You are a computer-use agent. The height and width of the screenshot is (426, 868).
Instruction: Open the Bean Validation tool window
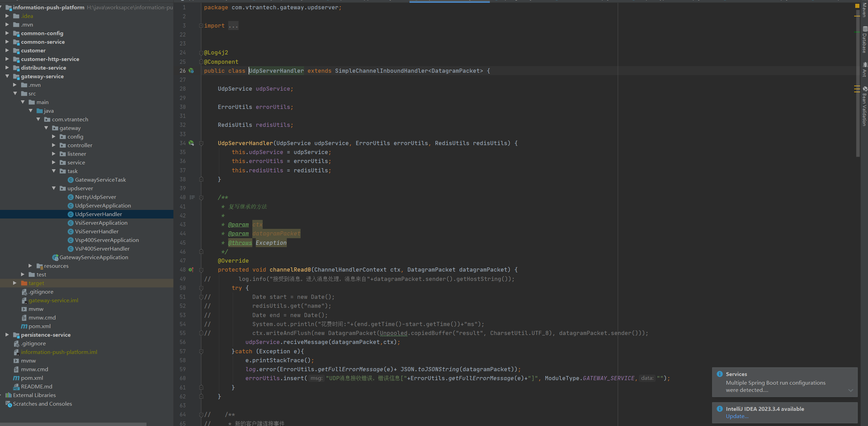pos(864,106)
